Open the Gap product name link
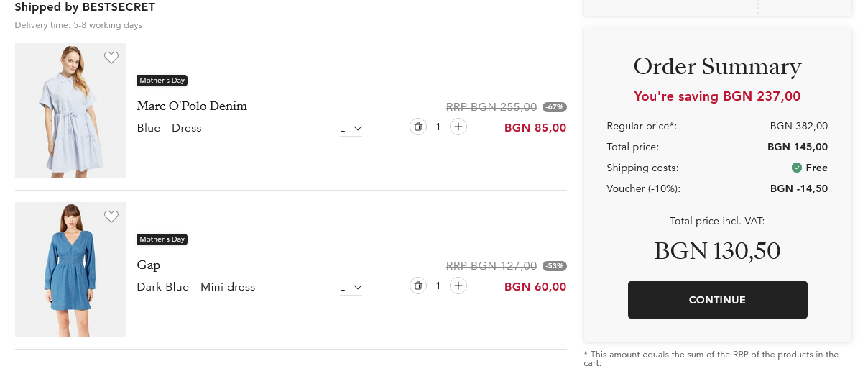Viewport: 868px width, 379px height. click(149, 265)
